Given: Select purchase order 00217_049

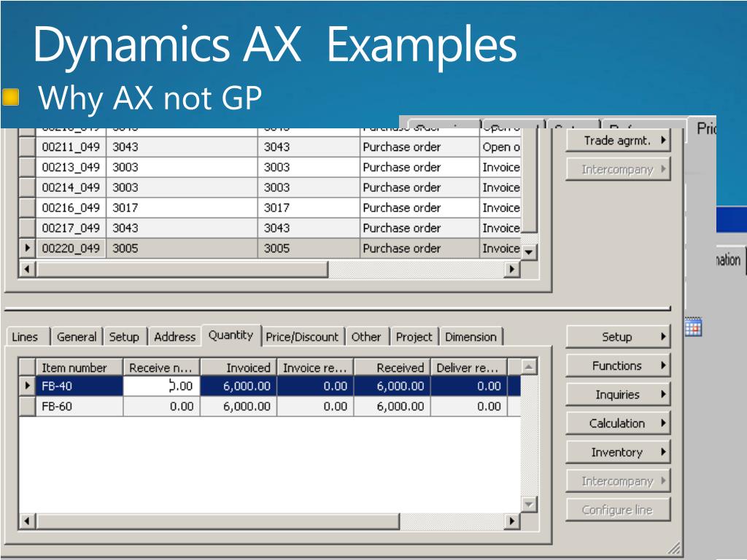Looking at the screenshot, I should point(71,228).
